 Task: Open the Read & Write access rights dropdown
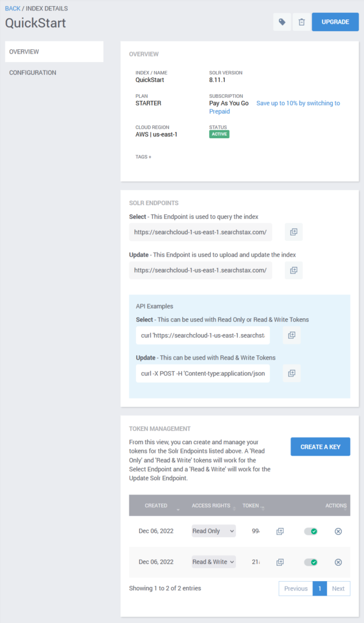point(213,562)
